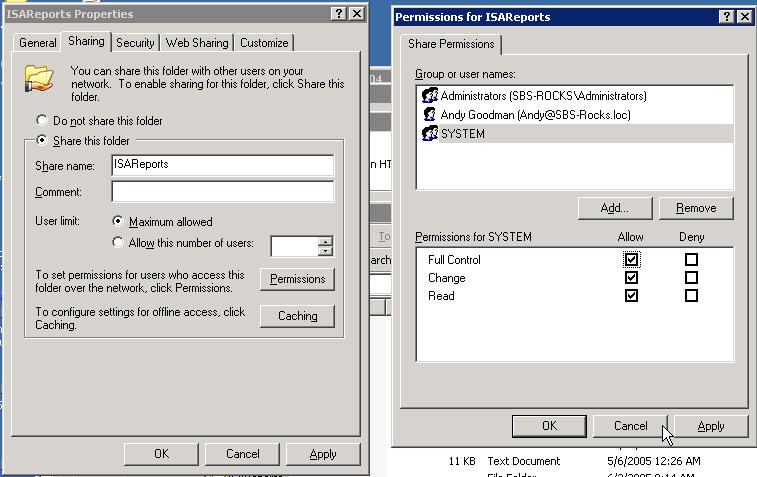The height and width of the screenshot is (477, 757).
Task: Select the Share Permissions tab
Action: [x=451, y=44]
